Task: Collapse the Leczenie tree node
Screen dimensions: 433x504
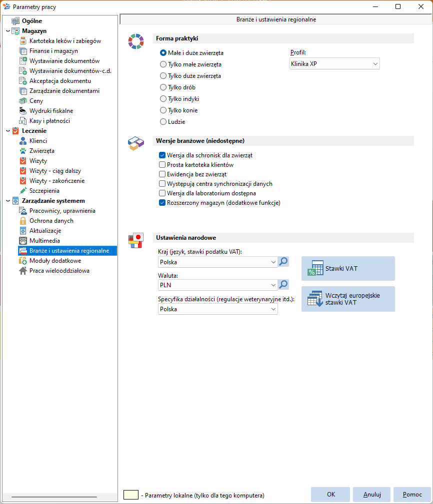Action: coord(8,131)
